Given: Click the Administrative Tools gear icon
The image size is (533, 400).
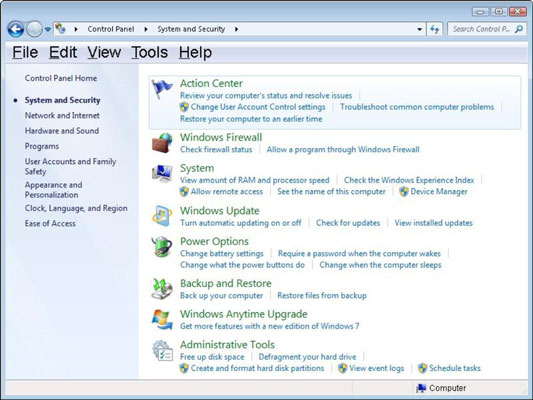Looking at the screenshot, I should pyautogui.click(x=162, y=350).
